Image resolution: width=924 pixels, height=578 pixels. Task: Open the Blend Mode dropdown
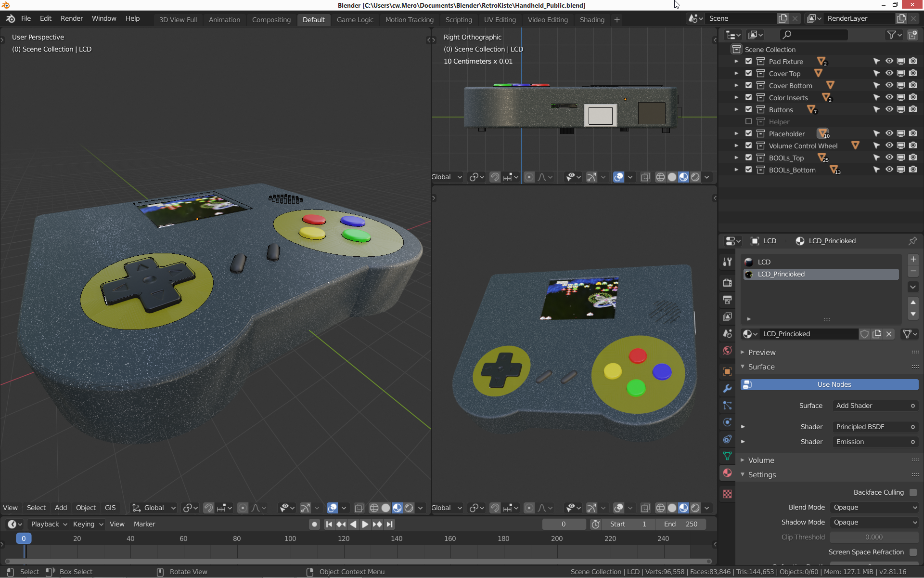click(874, 507)
